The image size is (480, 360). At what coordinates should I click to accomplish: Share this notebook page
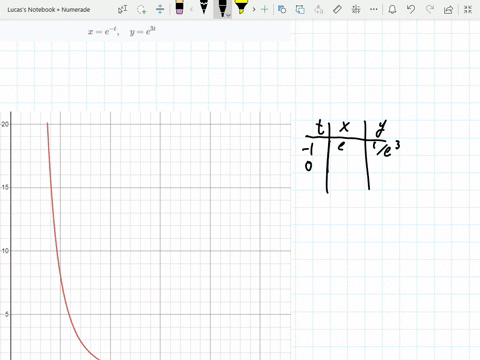[448, 10]
